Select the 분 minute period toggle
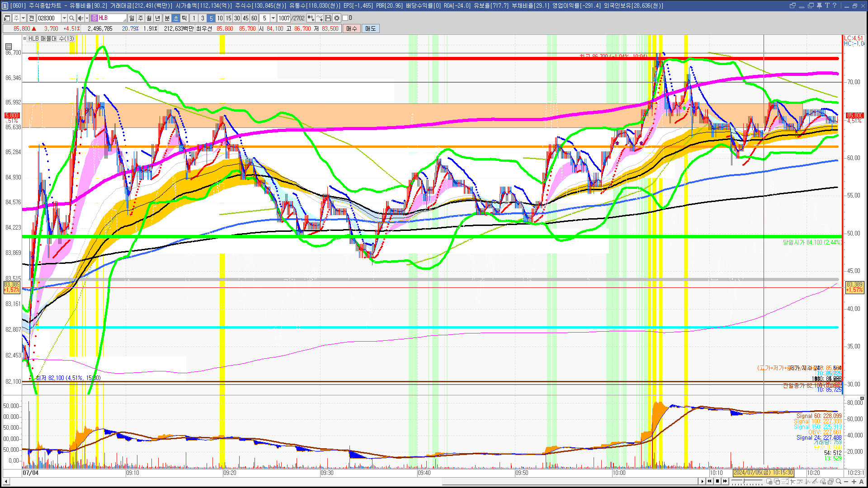The height and width of the screenshot is (488, 868). click(167, 18)
